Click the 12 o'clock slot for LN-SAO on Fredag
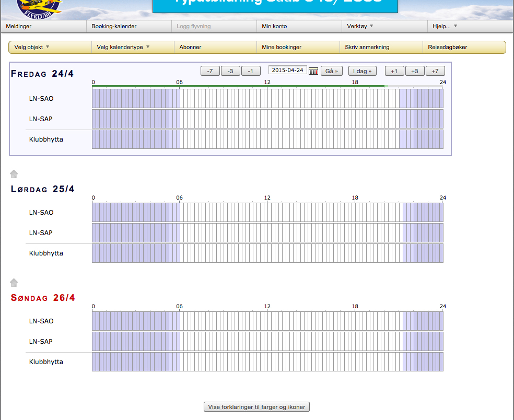The image size is (514, 420). (270, 99)
